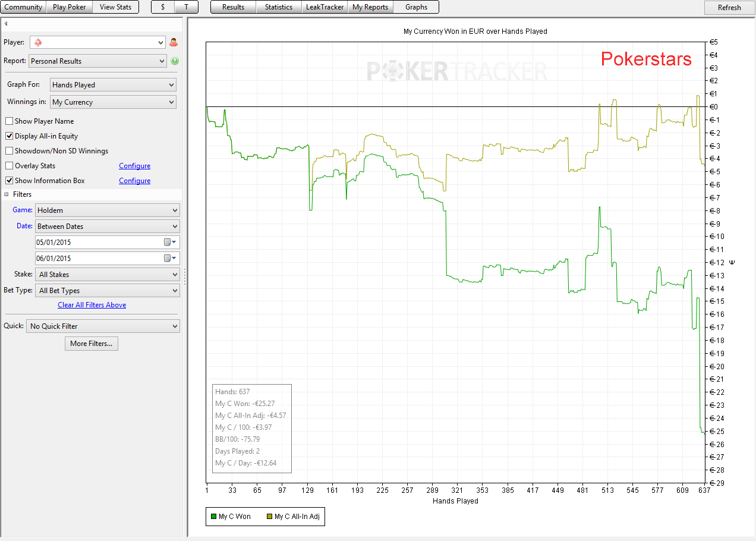The image size is (756, 541).
Task: Click the player profile icon beside Player field
Action: [174, 42]
